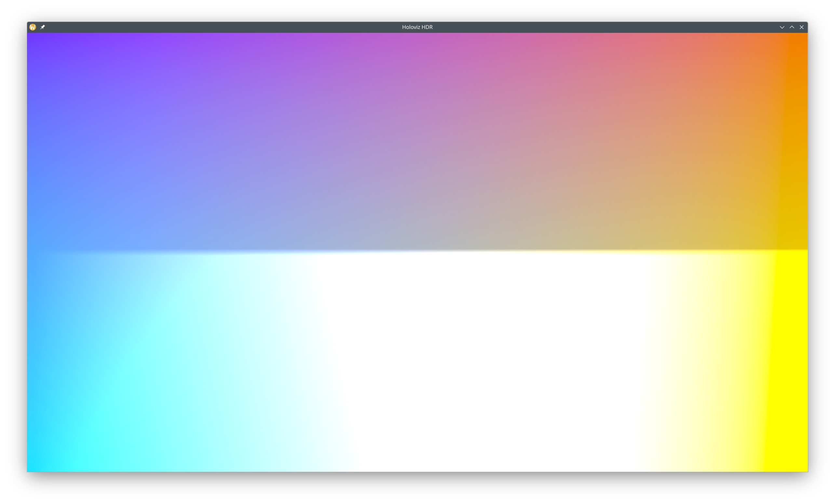The height and width of the screenshot is (504, 835).
Task: Maximize window using up chevron button
Action: click(x=792, y=27)
